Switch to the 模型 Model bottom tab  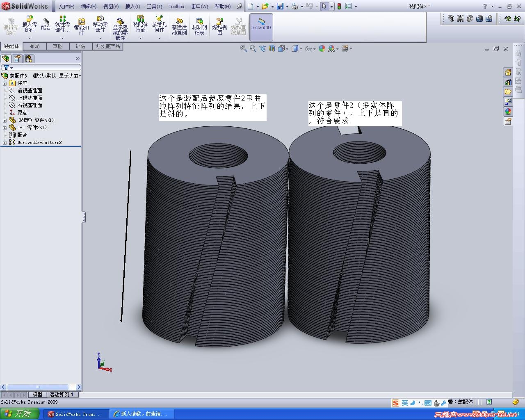click(37, 394)
